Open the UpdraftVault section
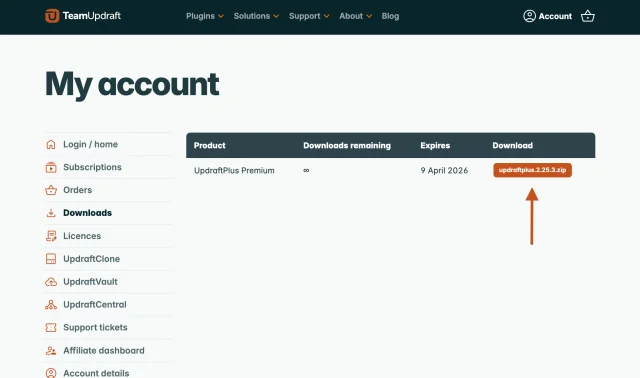Screen dimensions: 640x378 (x=90, y=282)
